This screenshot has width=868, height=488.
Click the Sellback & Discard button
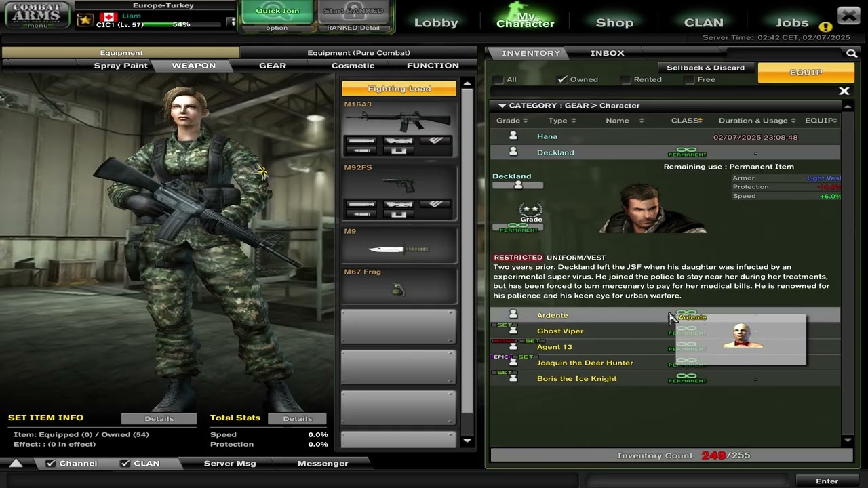click(x=705, y=68)
